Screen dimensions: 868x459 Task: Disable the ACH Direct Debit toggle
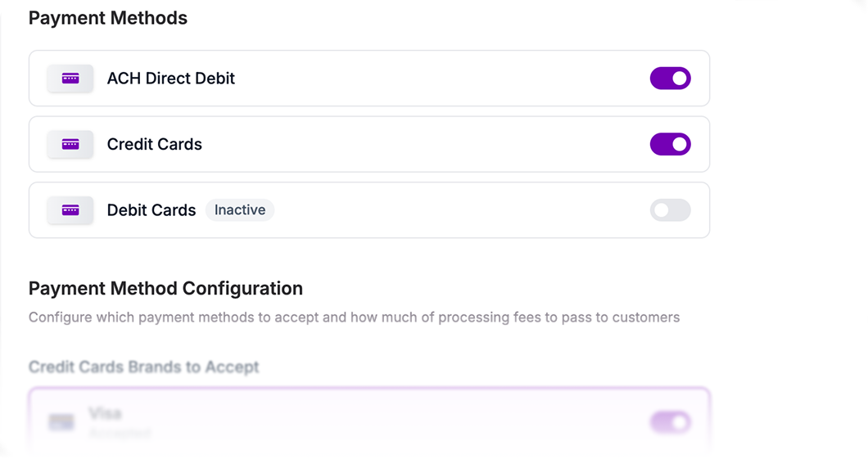click(x=670, y=79)
